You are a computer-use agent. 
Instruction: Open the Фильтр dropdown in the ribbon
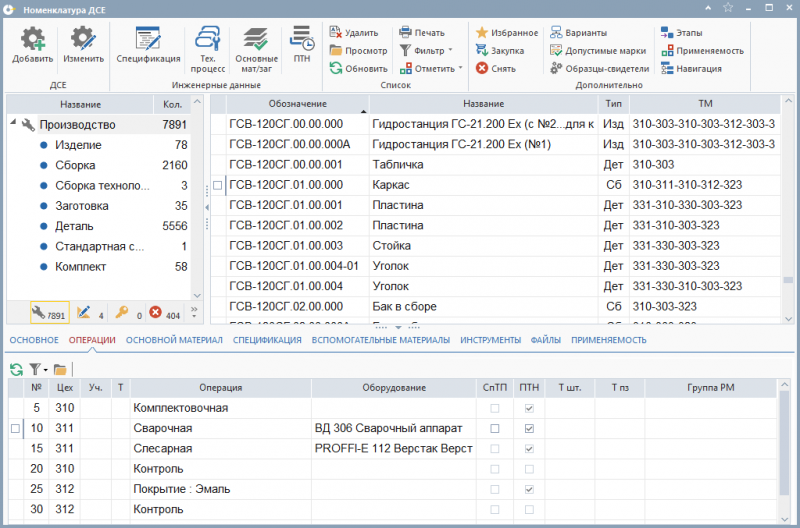pyautogui.click(x=425, y=50)
